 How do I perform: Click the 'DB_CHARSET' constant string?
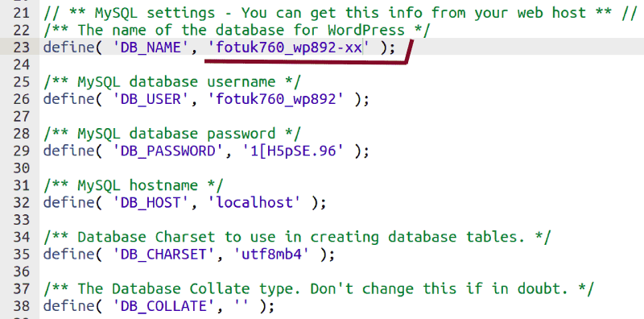tap(164, 255)
